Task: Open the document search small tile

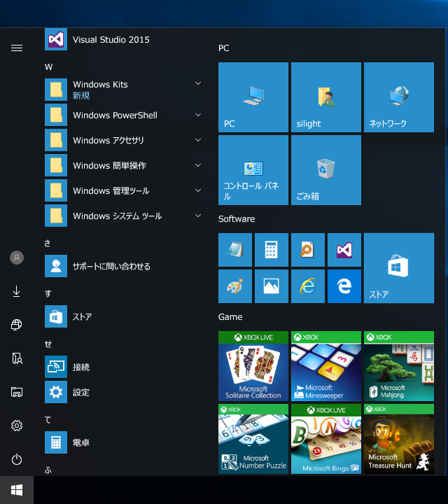Action: (308, 250)
